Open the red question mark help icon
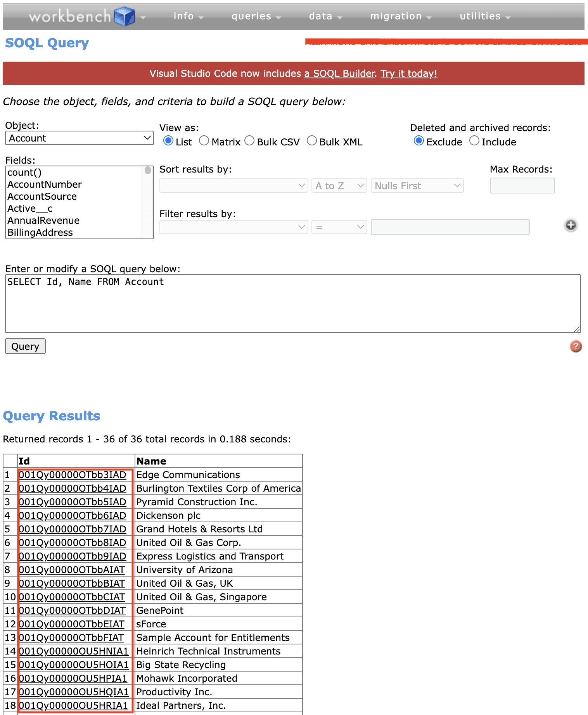588x715 pixels. point(576,346)
